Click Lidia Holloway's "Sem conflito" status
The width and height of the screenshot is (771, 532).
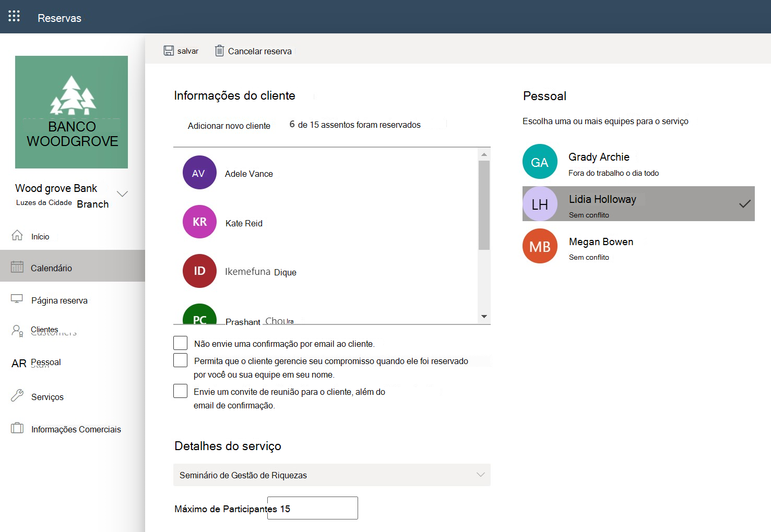point(589,215)
